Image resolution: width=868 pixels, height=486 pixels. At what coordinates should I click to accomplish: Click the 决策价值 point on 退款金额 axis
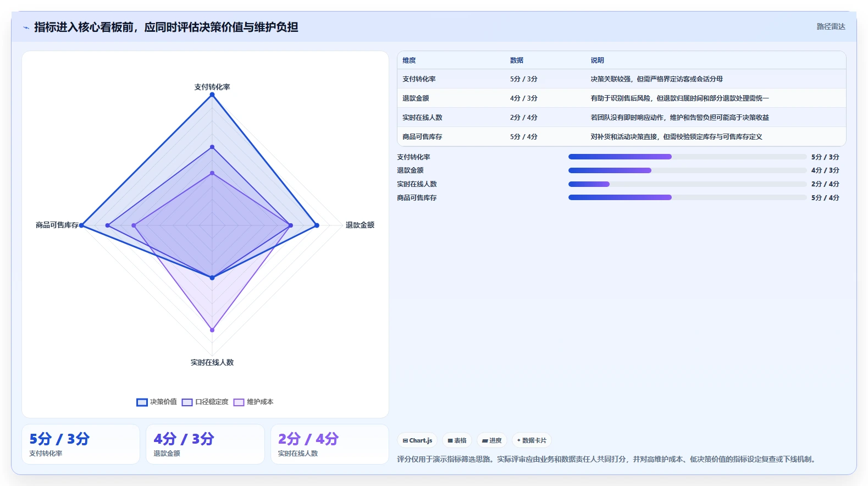tap(317, 225)
